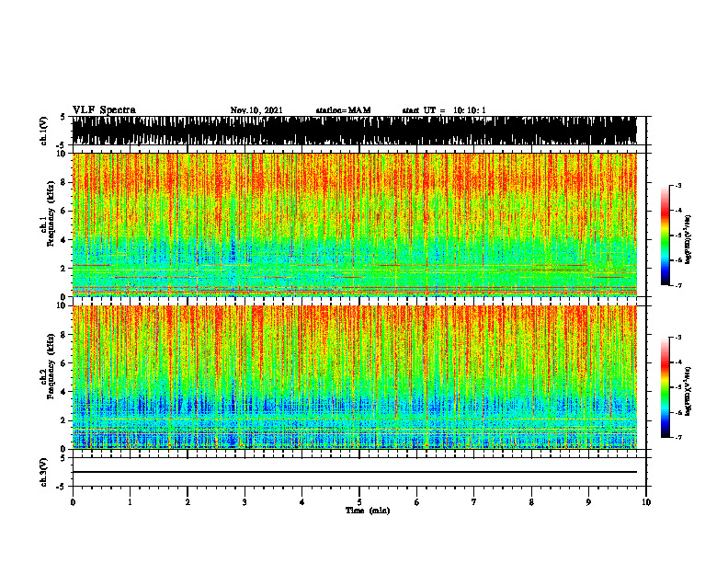Click the time axis tick labeled 8
Screen dimensions: 728x563
[531, 502]
